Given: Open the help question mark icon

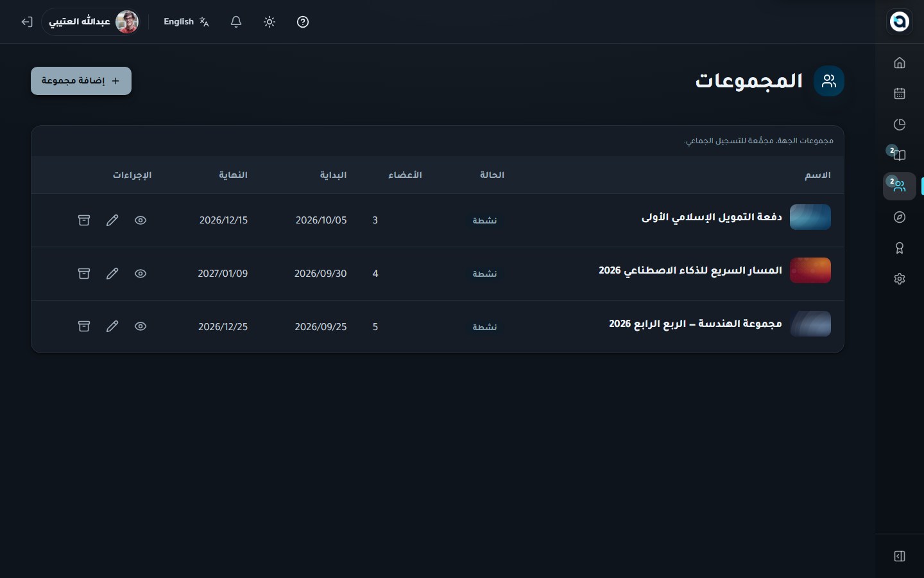Looking at the screenshot, I should (x=303, y=22).
